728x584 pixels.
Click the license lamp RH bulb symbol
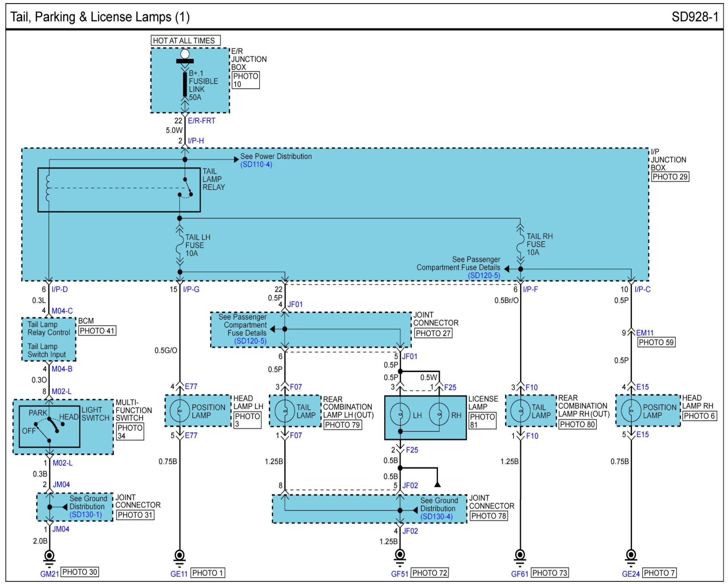click(x=439, y=414)
